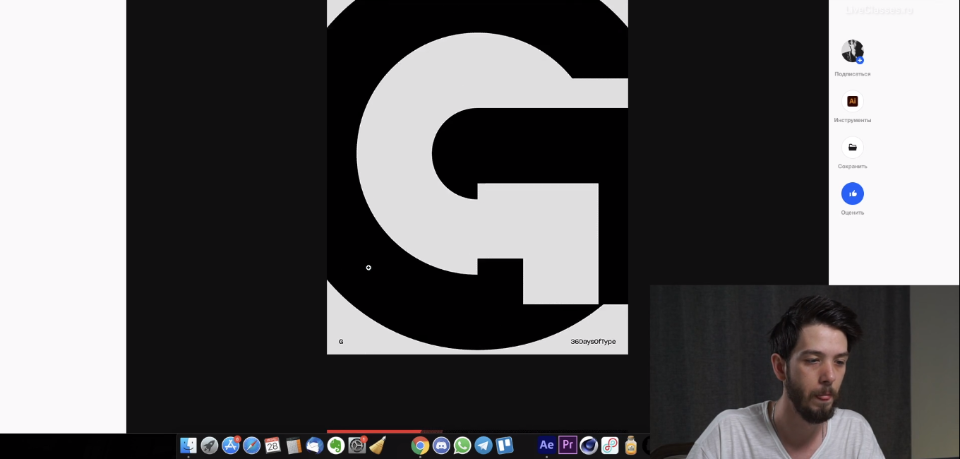Image resolution: width=960 pixels, height=459 pixels.
Task: Open Cinema 4D from the dock
Action: click(589, 445)
